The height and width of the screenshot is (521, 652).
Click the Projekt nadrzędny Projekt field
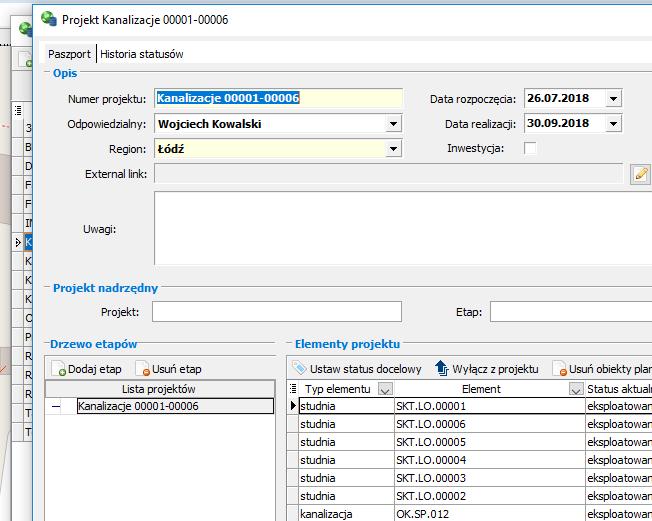277,312
